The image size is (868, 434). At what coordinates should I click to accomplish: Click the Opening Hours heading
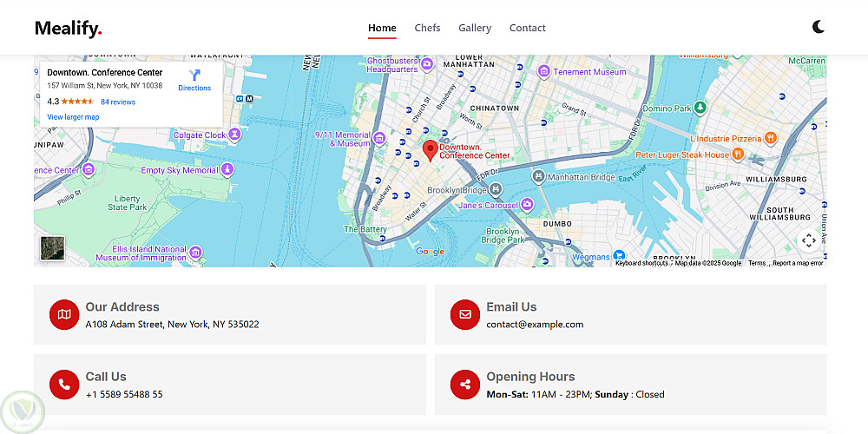[530, 377]
